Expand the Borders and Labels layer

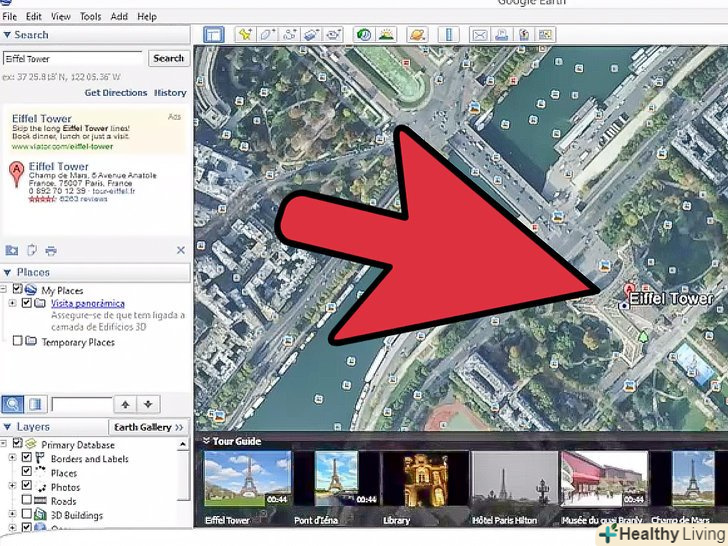tap(13, 459)
